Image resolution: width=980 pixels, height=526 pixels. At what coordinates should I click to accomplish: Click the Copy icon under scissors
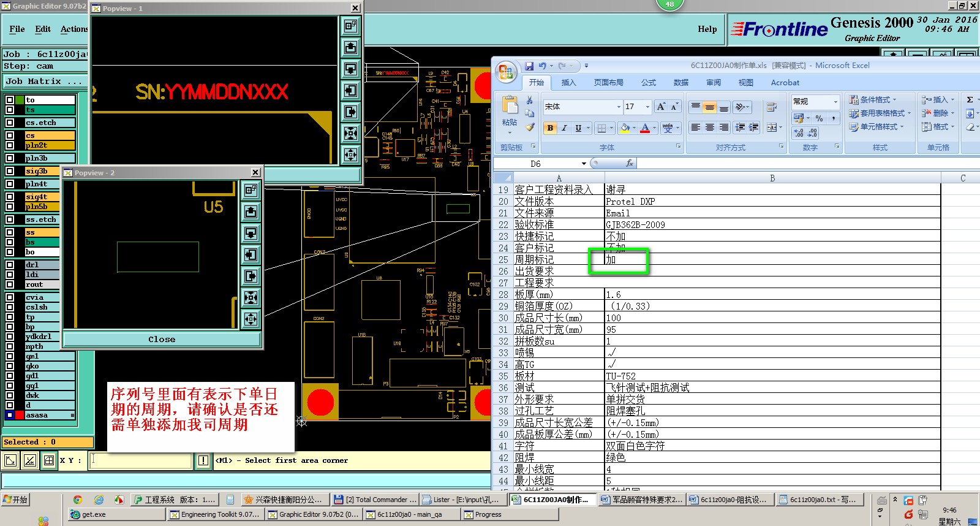coord(530,113)
